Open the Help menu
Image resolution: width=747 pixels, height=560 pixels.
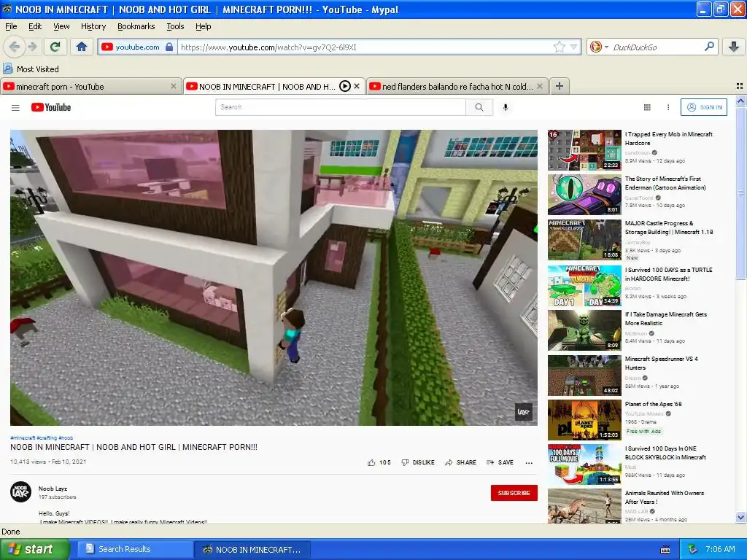click(203, 26)
